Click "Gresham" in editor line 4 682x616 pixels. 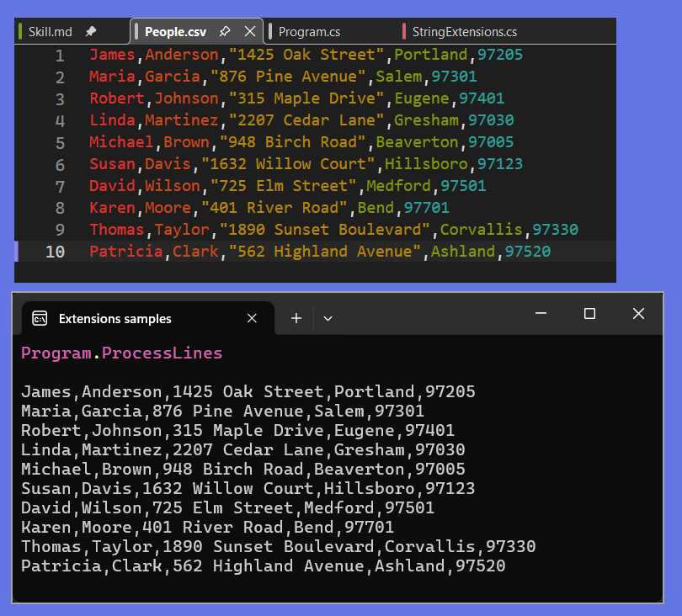(426, 120)
